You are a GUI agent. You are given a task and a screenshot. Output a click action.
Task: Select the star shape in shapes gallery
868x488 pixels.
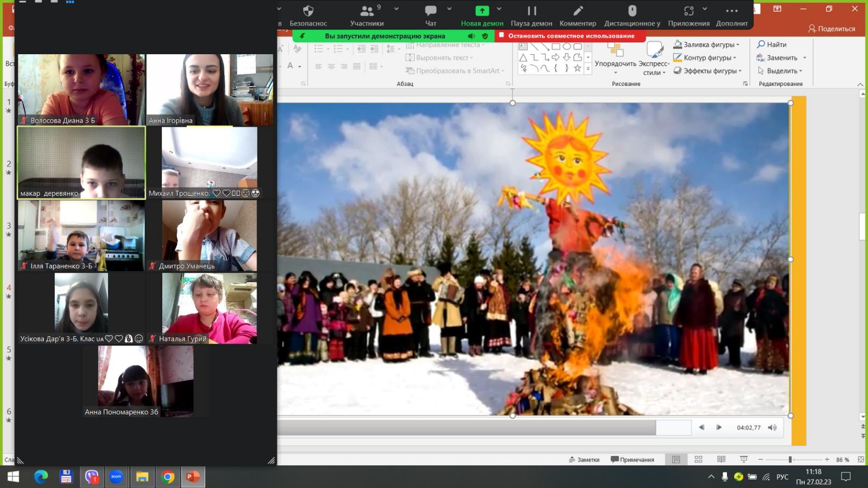[x=577, y=68]
